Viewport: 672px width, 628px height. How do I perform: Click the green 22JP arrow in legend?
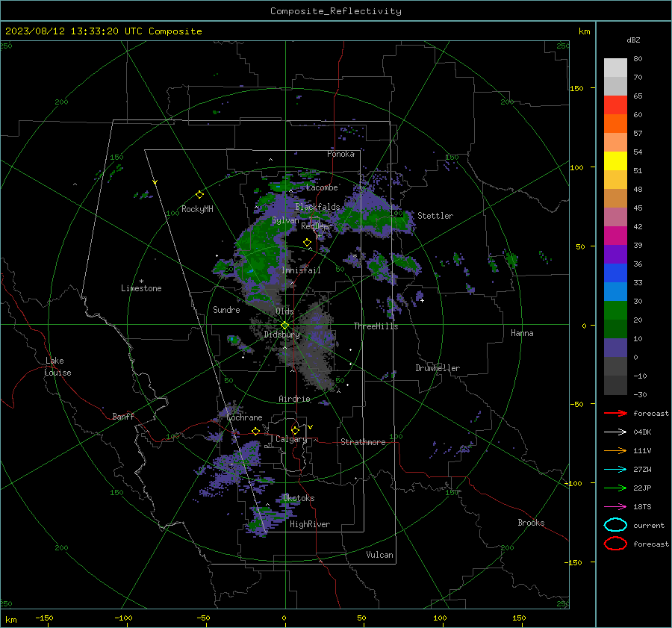[x=615, y=488]
